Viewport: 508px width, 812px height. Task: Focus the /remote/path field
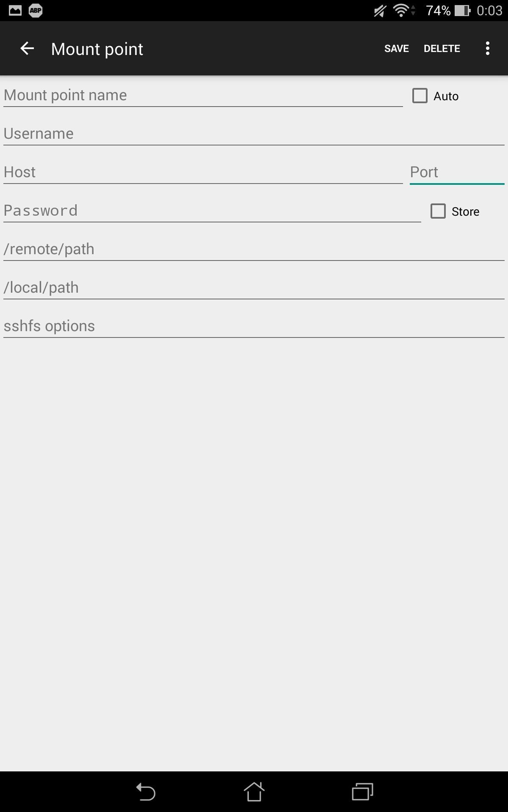(x=254, y=249)
